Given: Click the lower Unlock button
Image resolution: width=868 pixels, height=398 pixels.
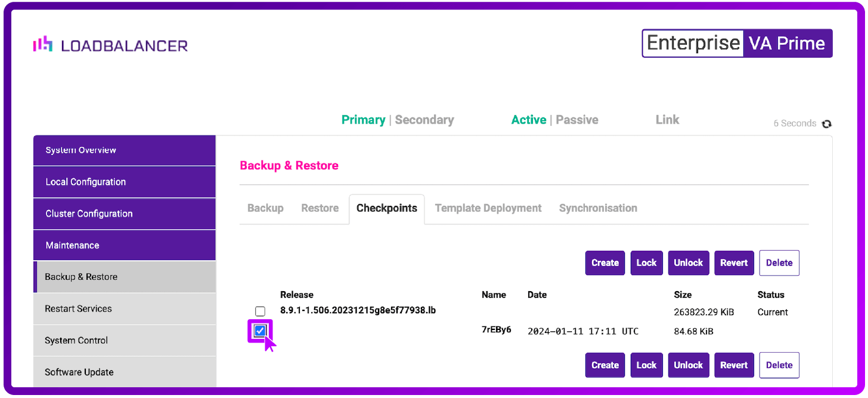Looking at the screenshot, I should pyautogui.click(x=689, y=365).
